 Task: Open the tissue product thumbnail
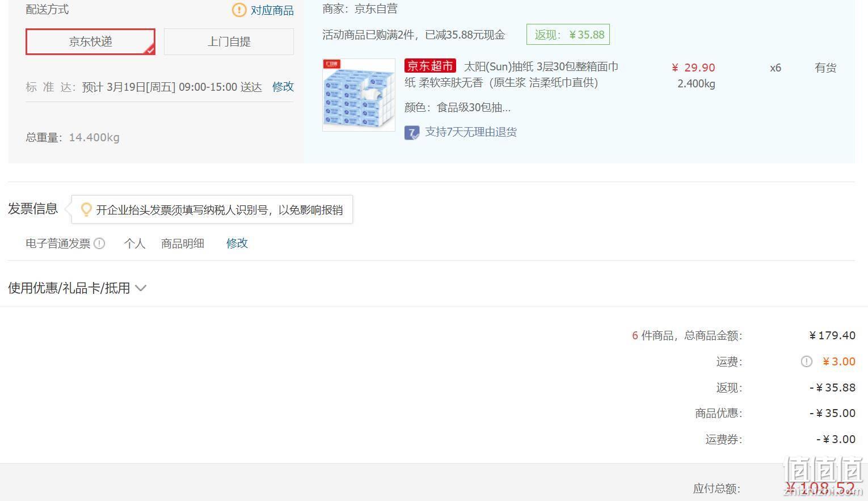(359, 95)
